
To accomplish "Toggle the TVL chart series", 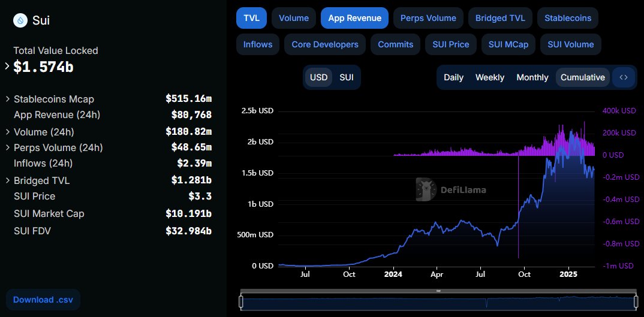I will [x=251, y=18].
